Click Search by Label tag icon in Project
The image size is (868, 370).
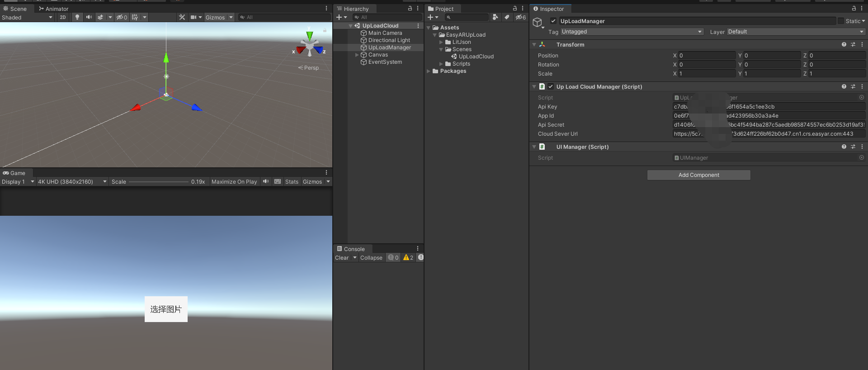507,17
